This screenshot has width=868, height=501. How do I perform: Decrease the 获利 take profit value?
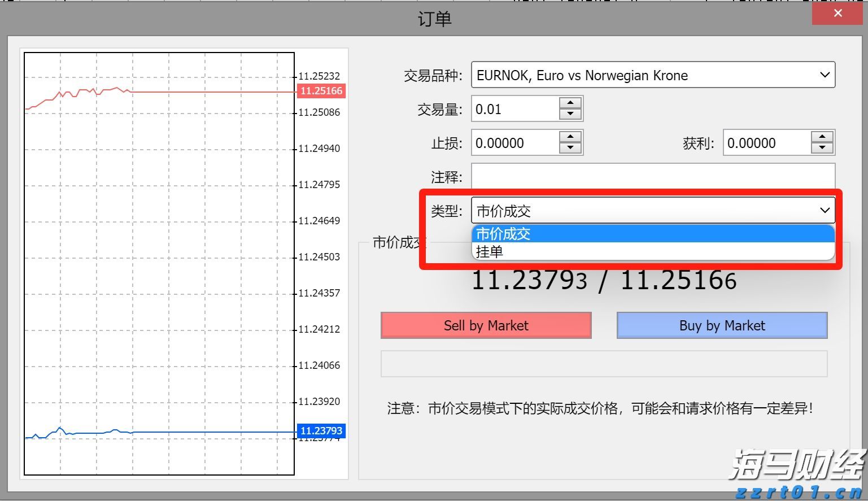point(822,149)
